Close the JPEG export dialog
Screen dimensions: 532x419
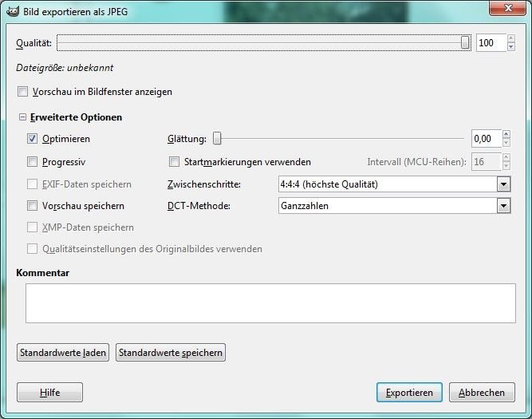507,8
